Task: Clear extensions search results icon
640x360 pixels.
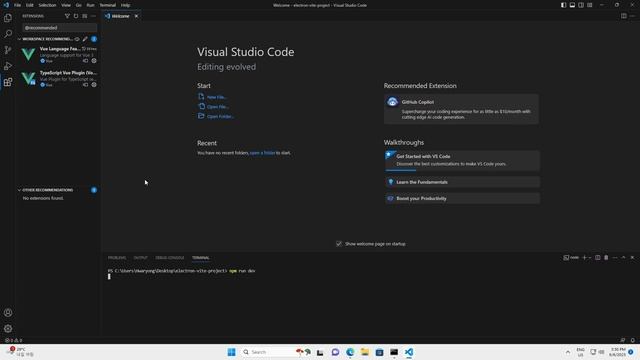Action: coord(84,16)
